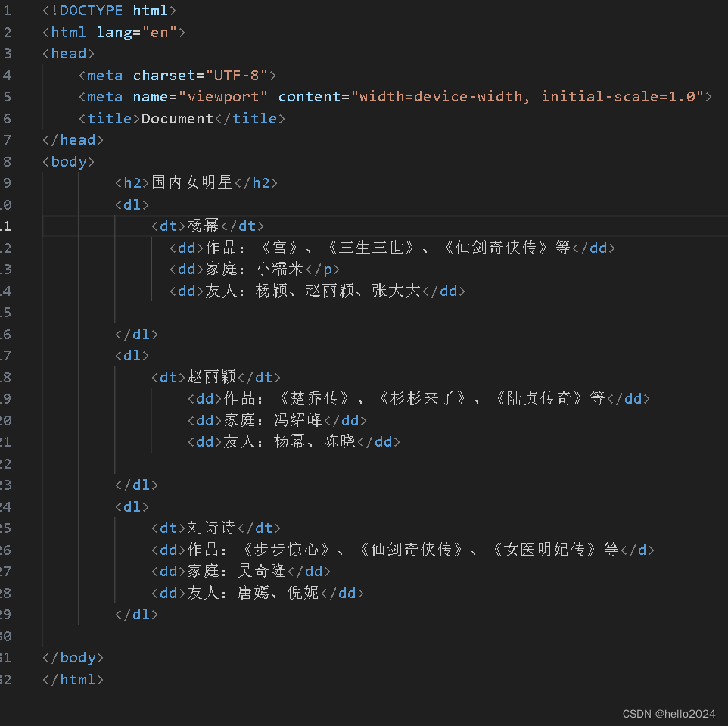Viewport: 728px width, 726px height.
Task: Click line number 7 in the gutter
Action: 7,140
